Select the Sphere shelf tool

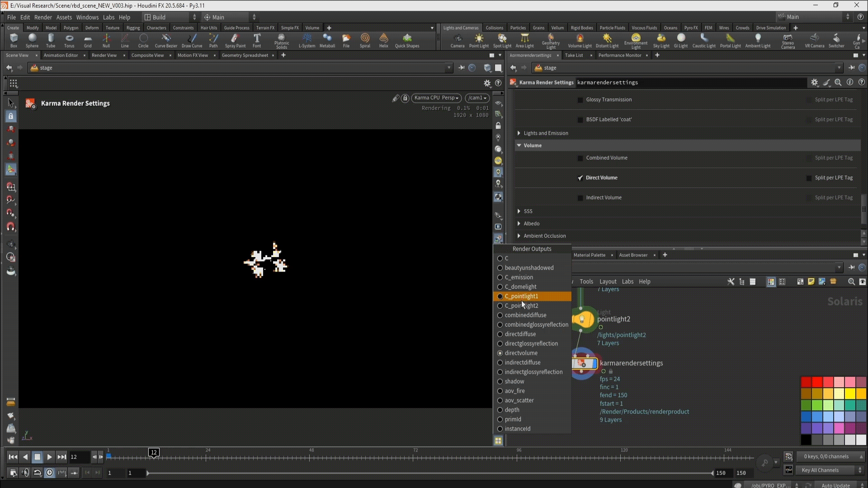point(32,40)
